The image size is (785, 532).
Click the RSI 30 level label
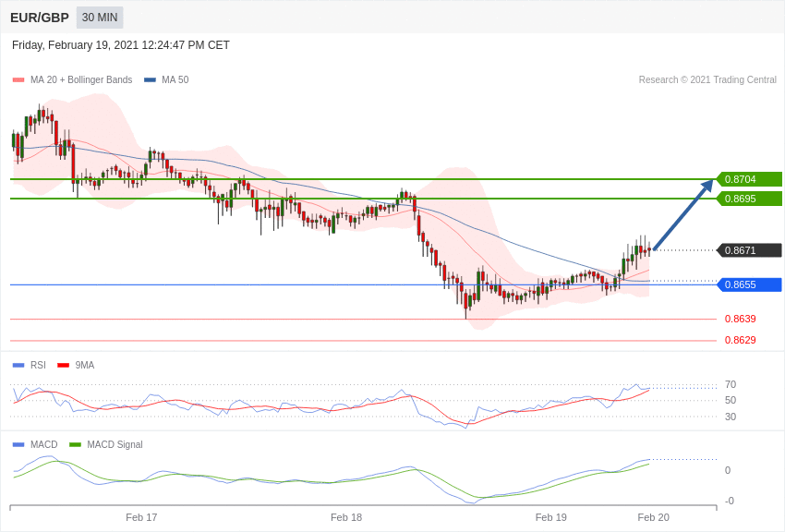(x=731, y=417)
